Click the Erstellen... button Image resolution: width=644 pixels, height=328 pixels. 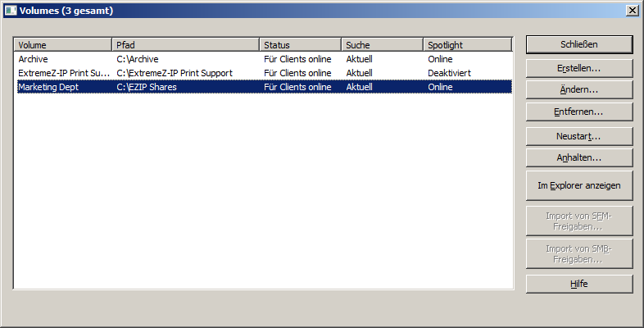578,68
